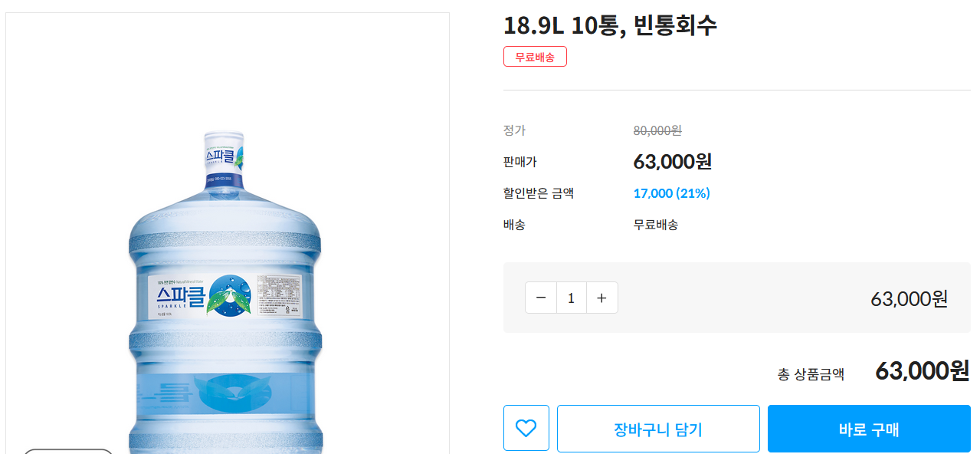Click the 판매가 label
This screenshot has height=454, width=980.
tap(520, 162)
